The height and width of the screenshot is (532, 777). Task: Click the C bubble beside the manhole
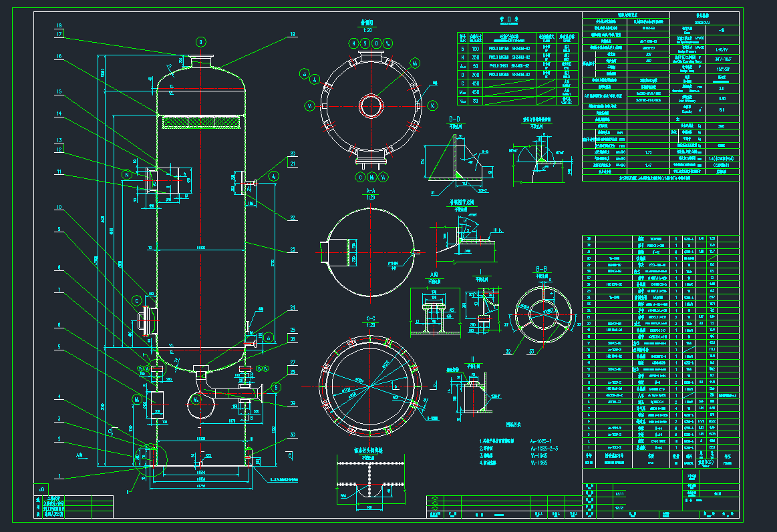point(138,300)
